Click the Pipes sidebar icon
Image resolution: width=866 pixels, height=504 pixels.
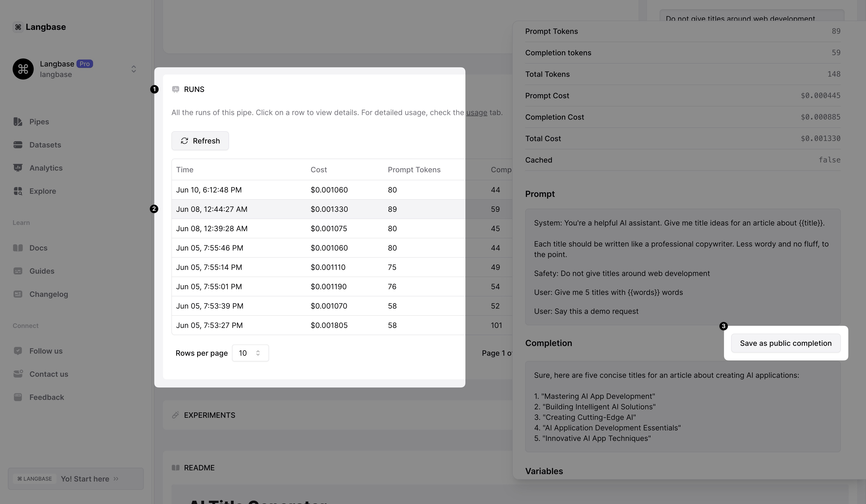click(18, 122)
